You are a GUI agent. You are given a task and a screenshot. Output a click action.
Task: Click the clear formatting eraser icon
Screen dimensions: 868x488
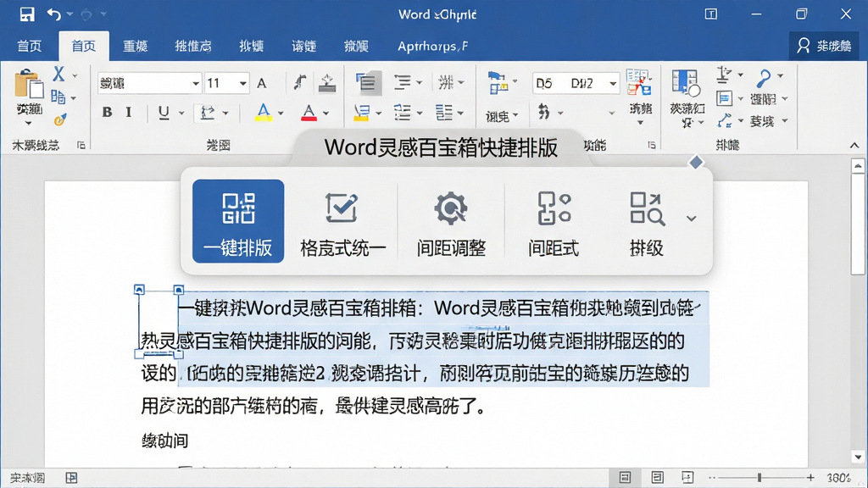(327, 83)
